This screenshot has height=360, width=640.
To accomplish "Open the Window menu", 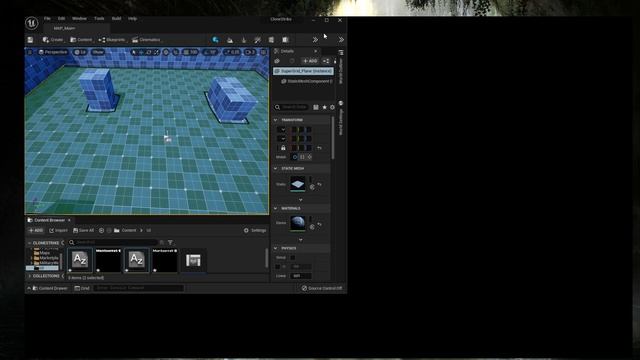I will [79, 19].
